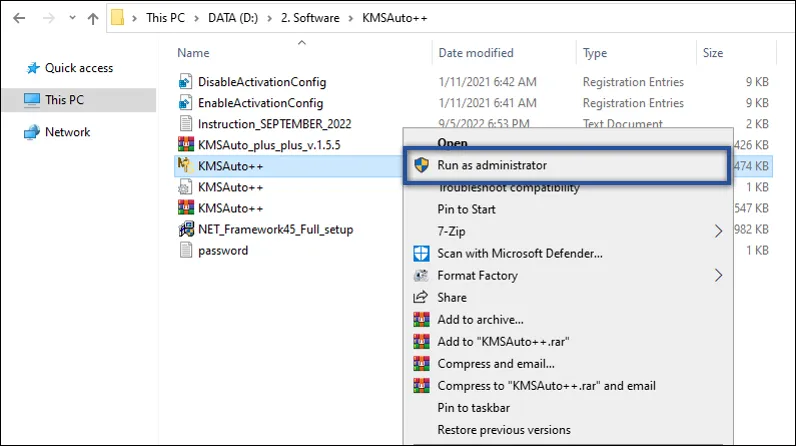This screenshot has height=446, width=796.
Task: Expand the 7-Zip submenu
Action: point(717,231)
